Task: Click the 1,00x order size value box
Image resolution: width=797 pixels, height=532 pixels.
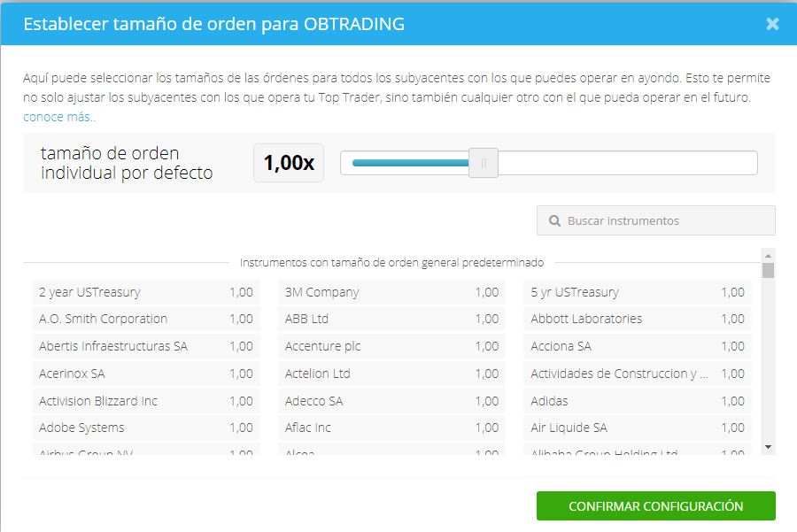Action: pyautogui.click(x=289, y=163)
